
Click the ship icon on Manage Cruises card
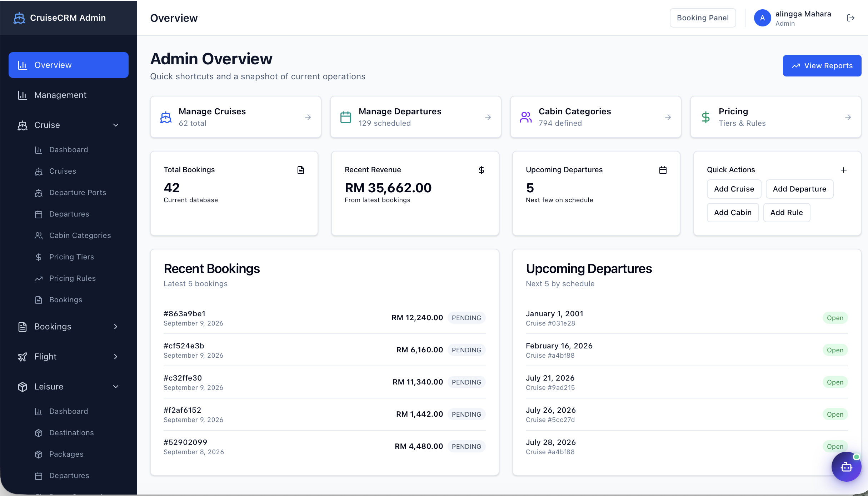click(x=166, y=117)
